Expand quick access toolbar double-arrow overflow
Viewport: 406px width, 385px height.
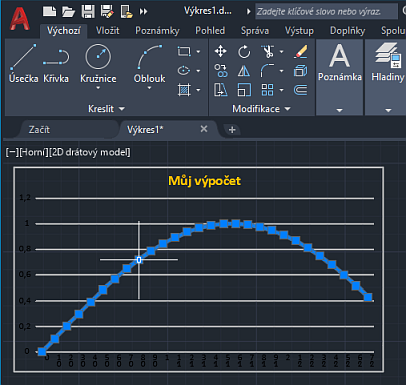(143, 12)
